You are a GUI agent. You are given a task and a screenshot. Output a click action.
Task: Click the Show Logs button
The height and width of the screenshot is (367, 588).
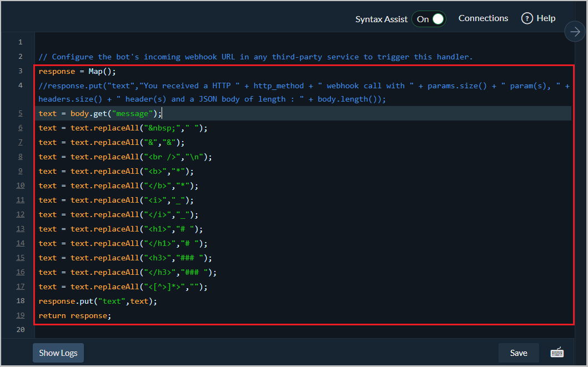point(58,353)
